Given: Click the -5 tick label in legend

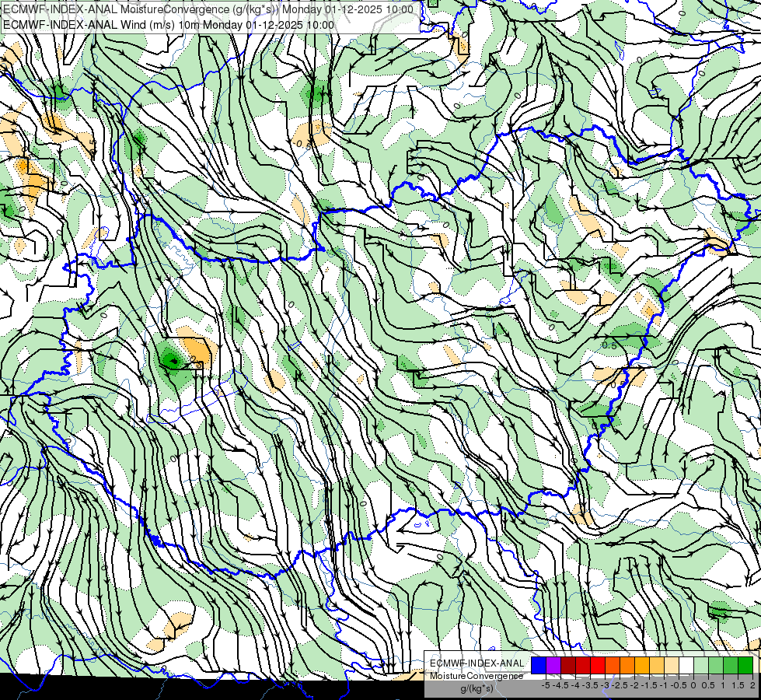Looking at the screenshot, I should click(546, 685).
